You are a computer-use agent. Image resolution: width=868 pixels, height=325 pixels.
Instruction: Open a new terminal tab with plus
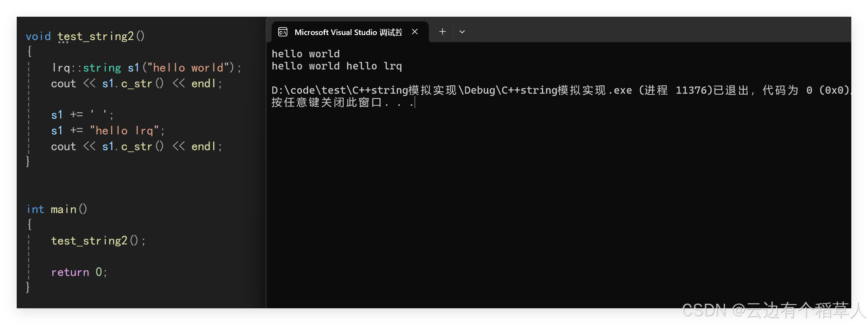[443, 32]
